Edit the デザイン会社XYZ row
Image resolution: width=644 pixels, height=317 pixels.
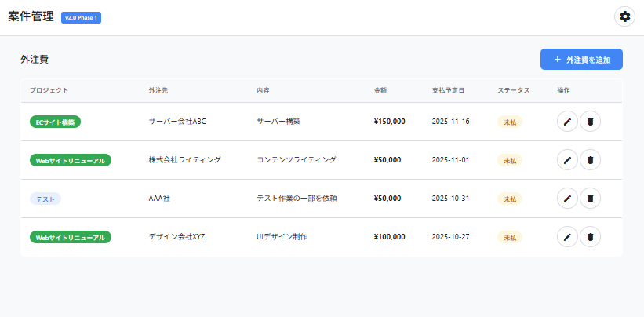567,237
